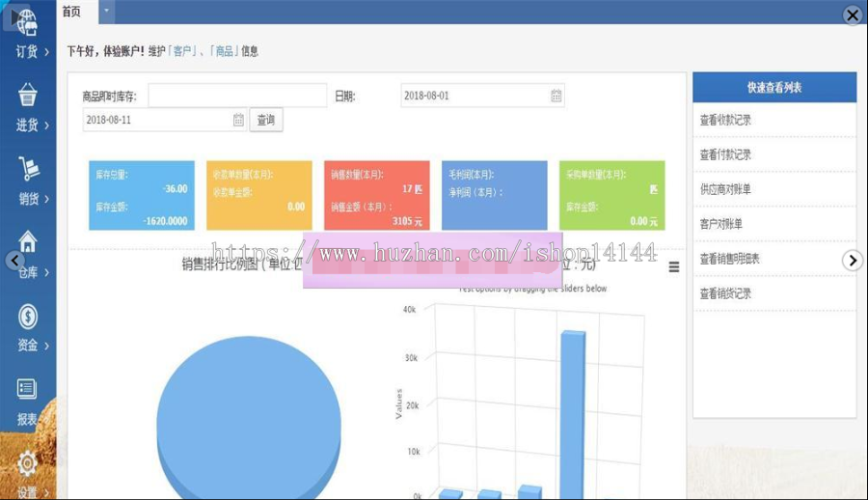Expand the 订货 menu chevron
The height and width of the screenshot is (500, 868).
[46, 51]
